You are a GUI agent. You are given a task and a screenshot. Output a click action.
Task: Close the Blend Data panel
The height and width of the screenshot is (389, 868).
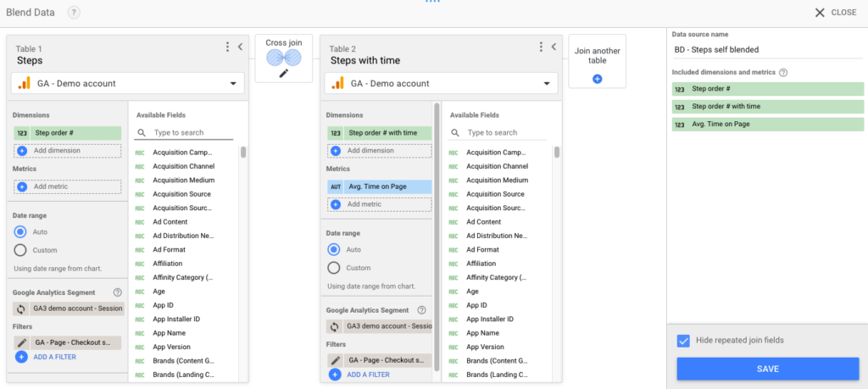point(836,12)
